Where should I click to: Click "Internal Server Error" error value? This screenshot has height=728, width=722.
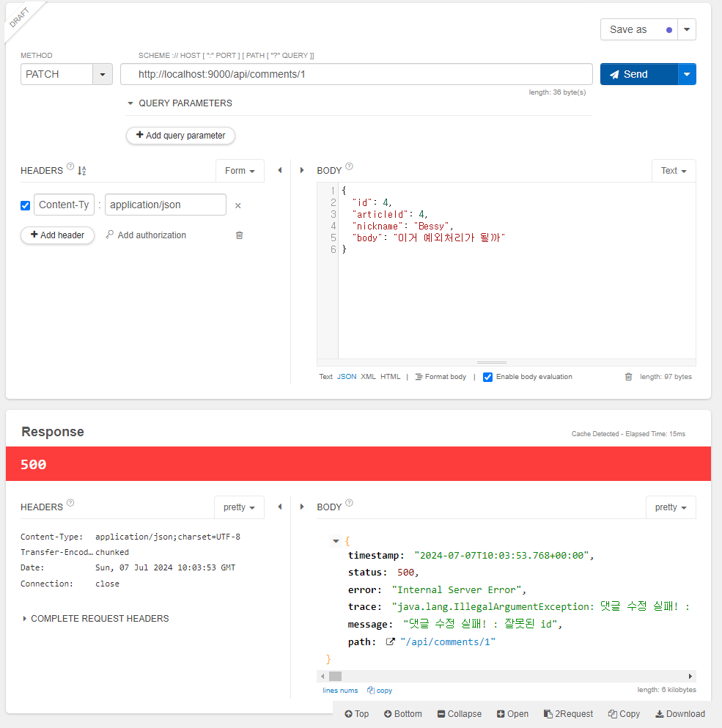tap(459, 590)
